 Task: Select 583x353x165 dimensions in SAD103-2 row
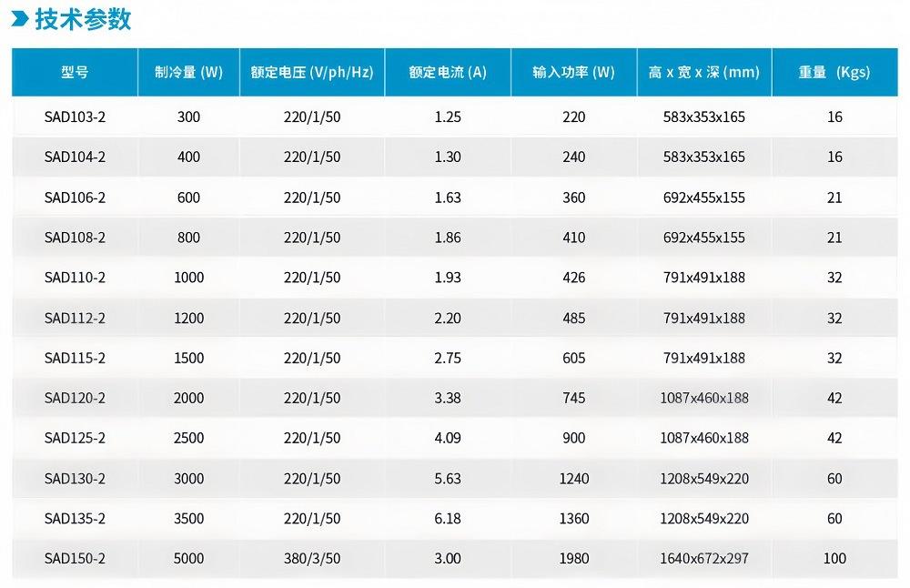click(704, 117)
